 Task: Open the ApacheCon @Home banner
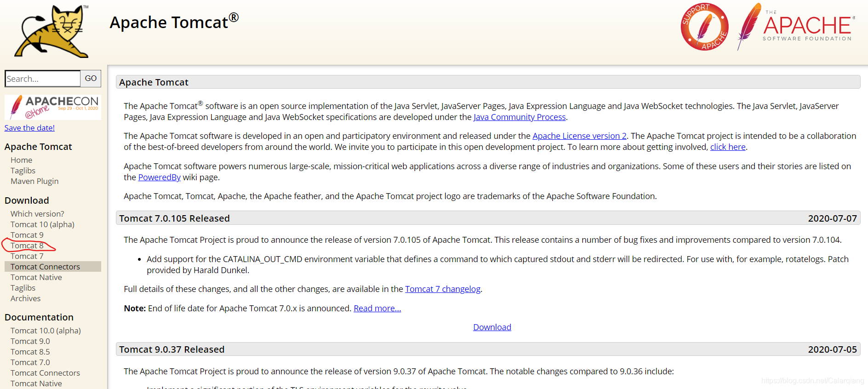coord(53,107)
